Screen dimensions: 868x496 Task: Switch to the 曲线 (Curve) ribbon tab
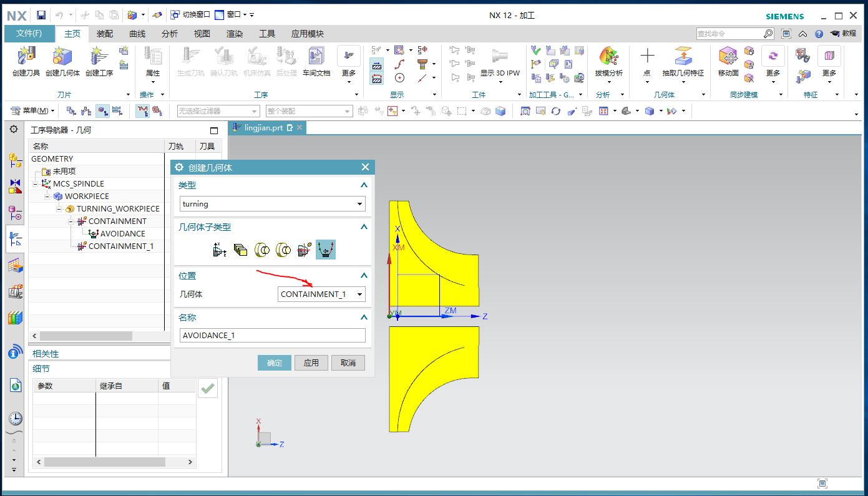[137, 34]
